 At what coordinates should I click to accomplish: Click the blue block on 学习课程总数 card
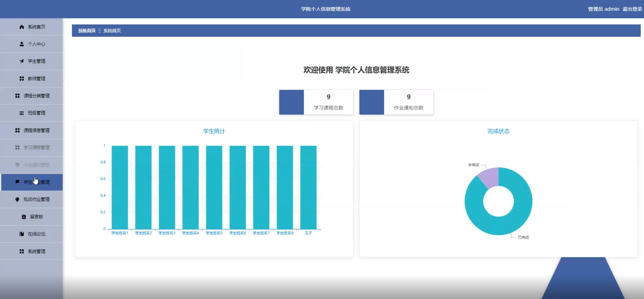coord(291,102)
